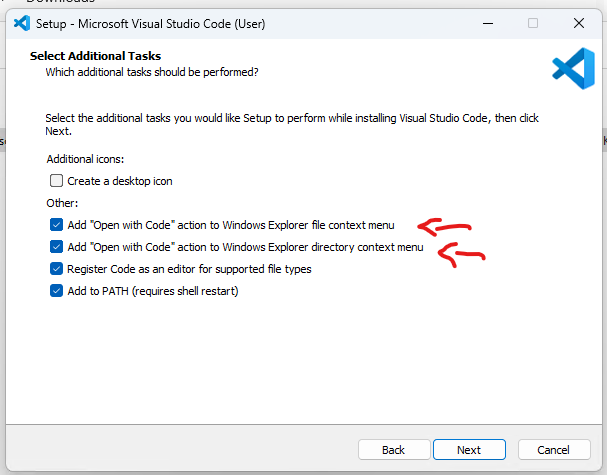Disable 'Register Code as an editor' checkbox
Screen dimensions: 607x475
tap(56, 269)
